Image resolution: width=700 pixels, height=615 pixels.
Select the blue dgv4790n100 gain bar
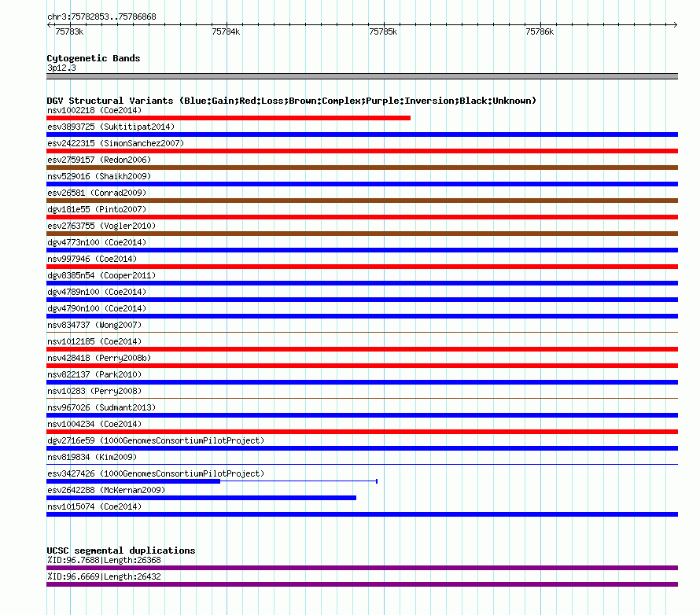[x=362, y=316]
